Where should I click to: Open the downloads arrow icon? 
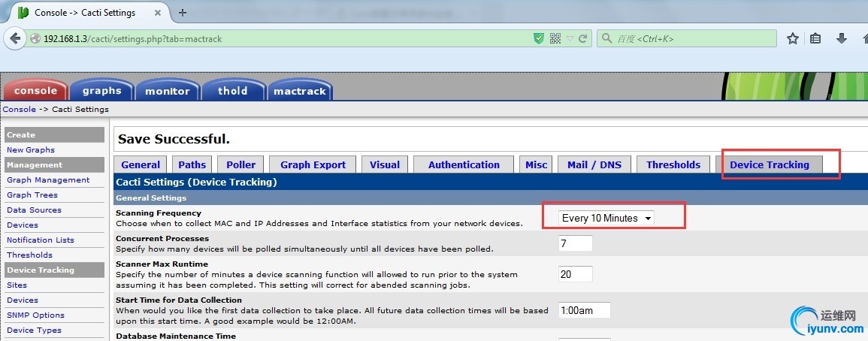coord(842,38)
